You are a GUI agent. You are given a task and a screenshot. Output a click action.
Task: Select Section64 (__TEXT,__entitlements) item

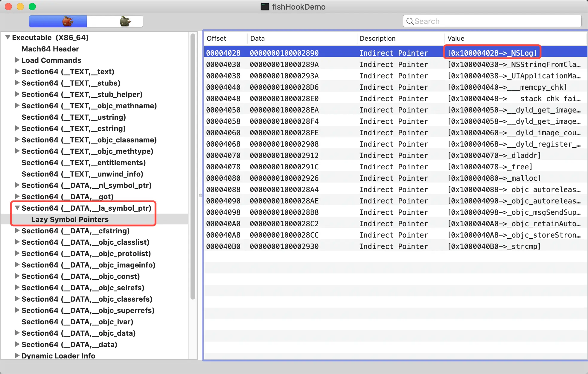[x=83, y=162]
